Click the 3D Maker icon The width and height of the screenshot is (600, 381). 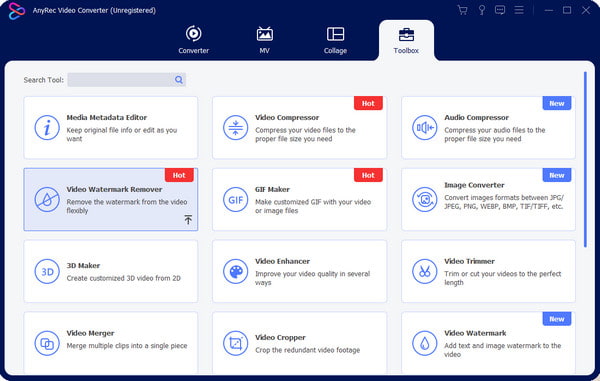coord(47,272)
